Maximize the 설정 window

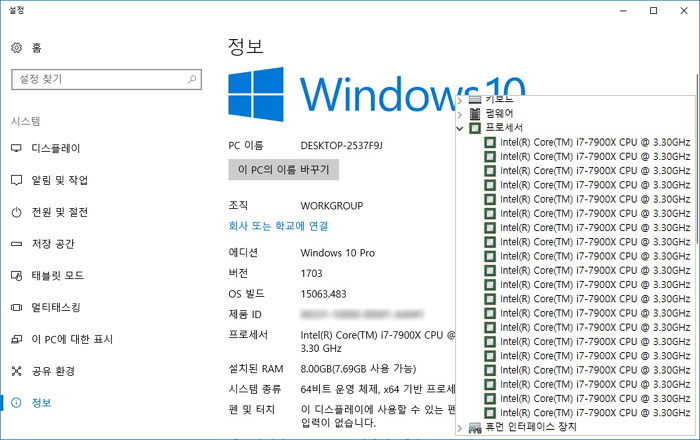[654, 11]
